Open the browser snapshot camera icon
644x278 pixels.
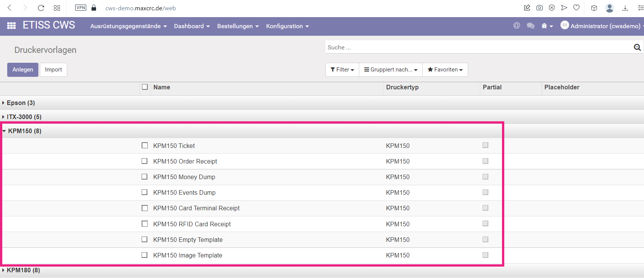pyautogui.click(x=540, y=8)
